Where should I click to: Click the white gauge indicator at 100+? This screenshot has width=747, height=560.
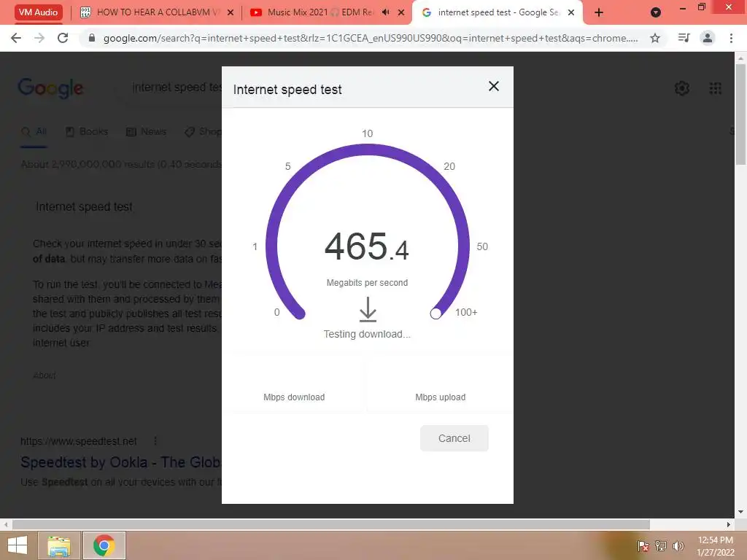point(436,314)
